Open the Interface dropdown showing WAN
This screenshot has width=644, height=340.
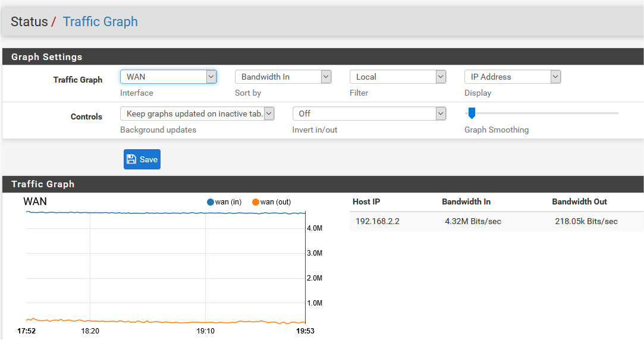tap(168, 77)
